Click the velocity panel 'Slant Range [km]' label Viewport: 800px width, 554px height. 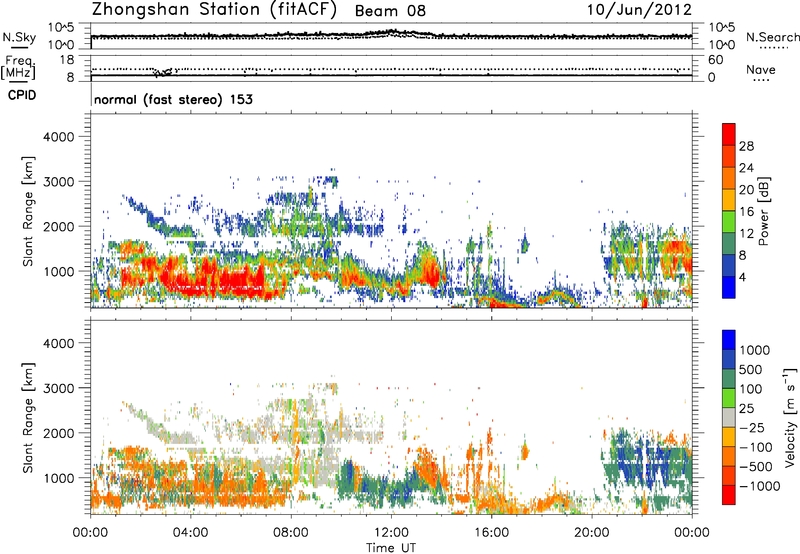tap(28, 417)
